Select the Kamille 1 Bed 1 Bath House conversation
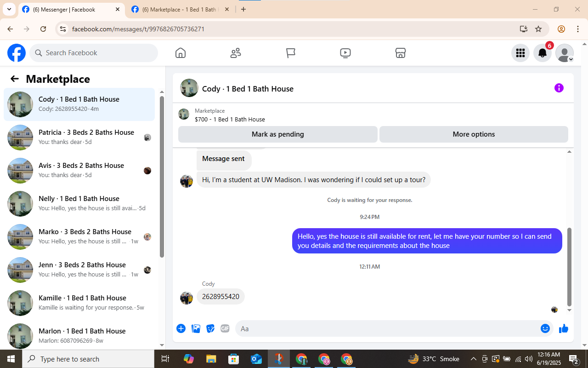 [79, 303]
